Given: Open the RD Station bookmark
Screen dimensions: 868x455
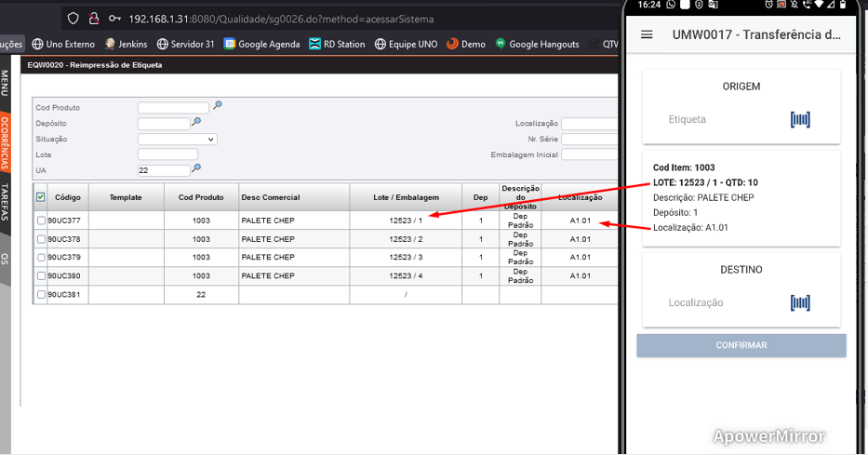Looking at the screenshot, I should [337, 44].
